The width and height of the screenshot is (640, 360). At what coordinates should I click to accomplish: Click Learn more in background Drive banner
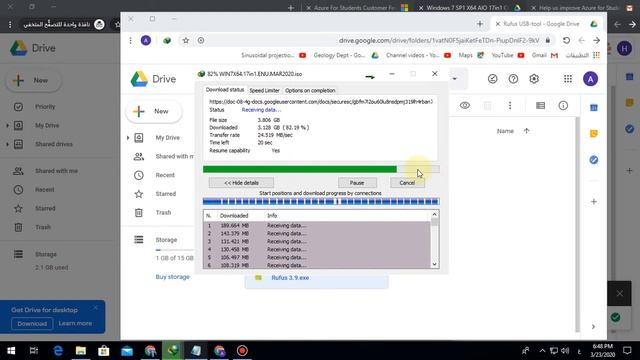point(75,323)
